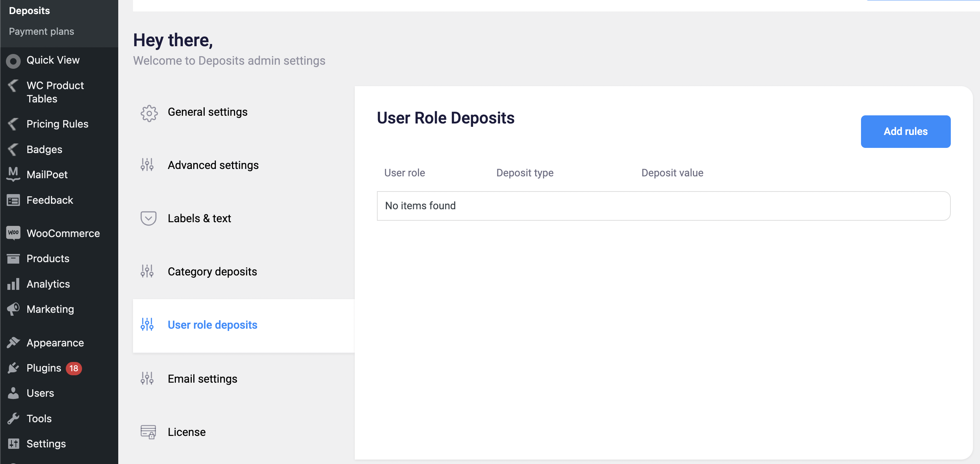Go to the License tab
This screenshot has height=464, width=980.
(x=244, y=432)
